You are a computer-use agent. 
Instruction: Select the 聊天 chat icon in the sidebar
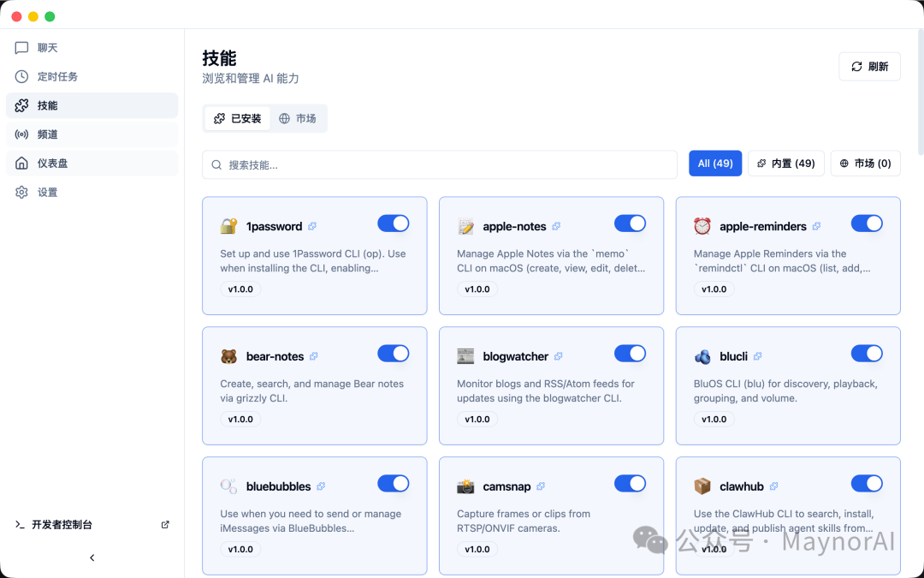tap(21, 47)
